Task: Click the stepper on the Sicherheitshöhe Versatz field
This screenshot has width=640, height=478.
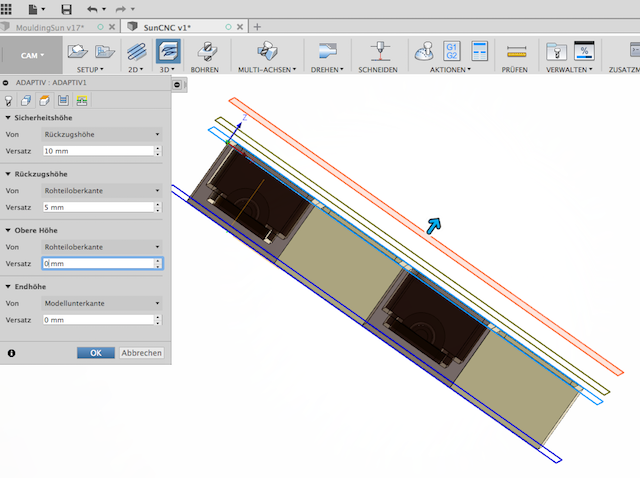Action: coord(158,151)
